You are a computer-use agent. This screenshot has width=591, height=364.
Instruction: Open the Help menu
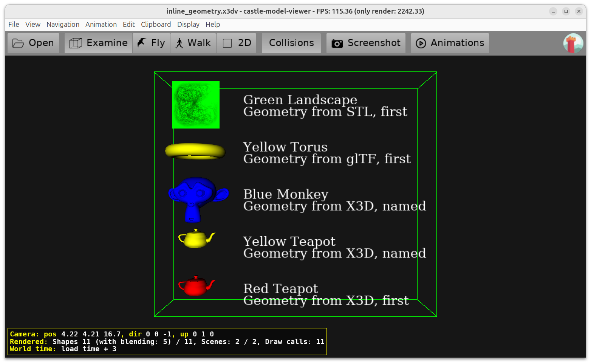pos(213,25)
